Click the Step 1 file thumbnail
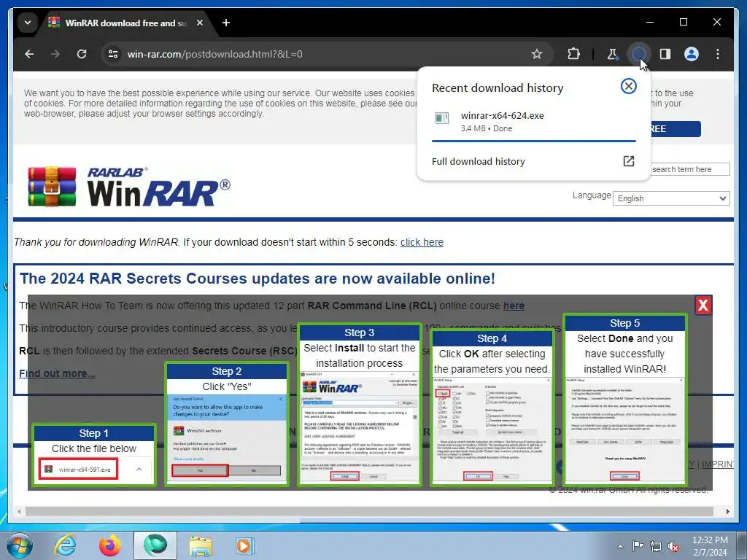 coord(94,454)
